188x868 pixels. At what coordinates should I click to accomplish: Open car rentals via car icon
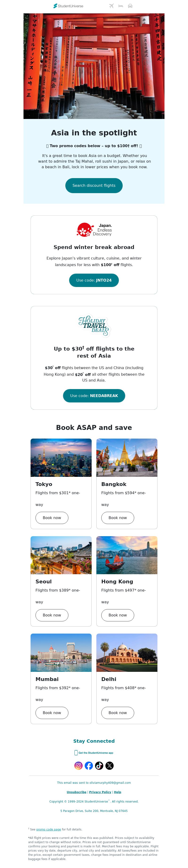point(130,6)
